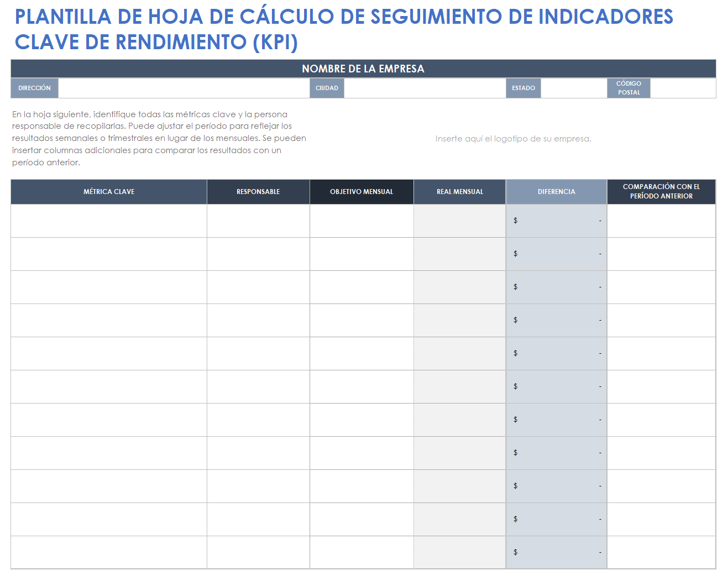728x581 pixels.
Task: Click the 'Inserte aquí el logotipo de su empresa' placeholder
Action: (513, 139)
